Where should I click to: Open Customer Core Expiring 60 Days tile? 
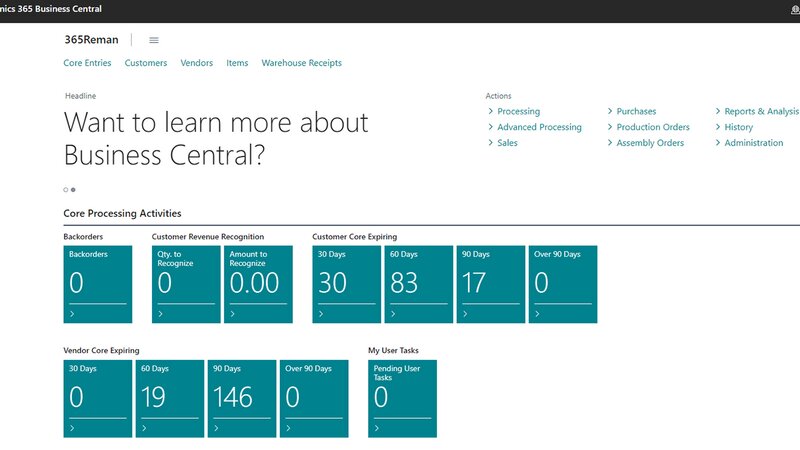tap(418, 284)
